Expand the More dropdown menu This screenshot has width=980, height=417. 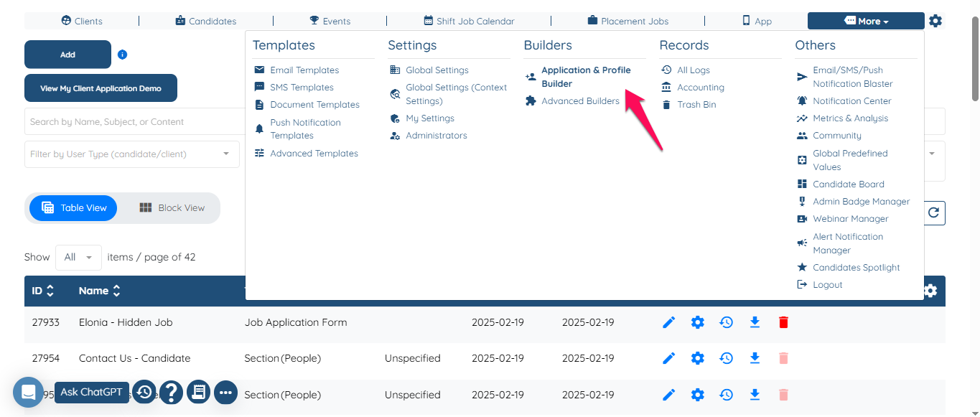[866, 21]
